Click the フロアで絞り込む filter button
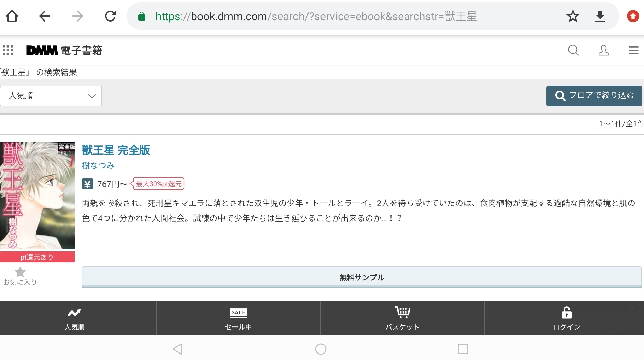The image size is (644, 360). click(x=594, y=96)
